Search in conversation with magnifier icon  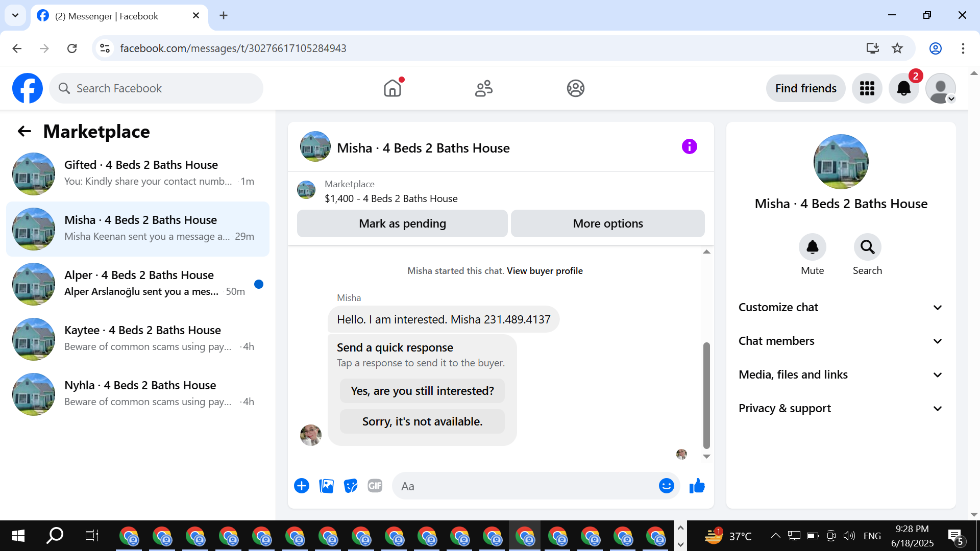(x=867, y=247)
